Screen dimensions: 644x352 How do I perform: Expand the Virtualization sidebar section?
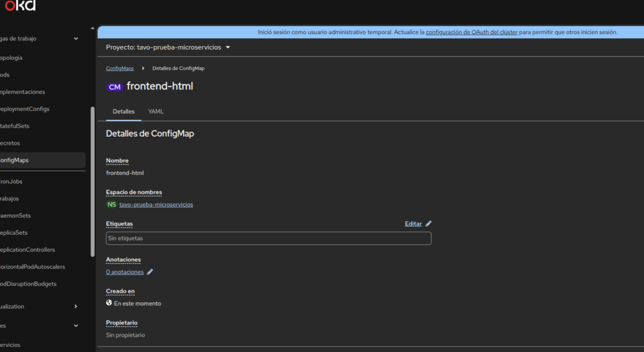tap(75, 307)
